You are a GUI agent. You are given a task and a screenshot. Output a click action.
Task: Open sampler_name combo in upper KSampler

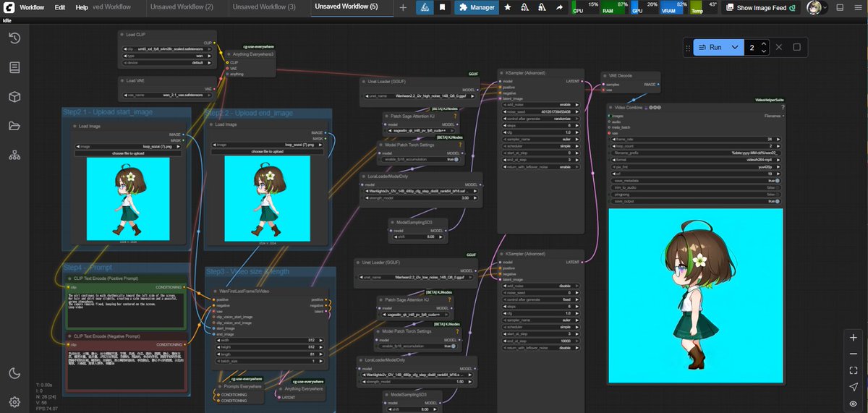point(540,139)
